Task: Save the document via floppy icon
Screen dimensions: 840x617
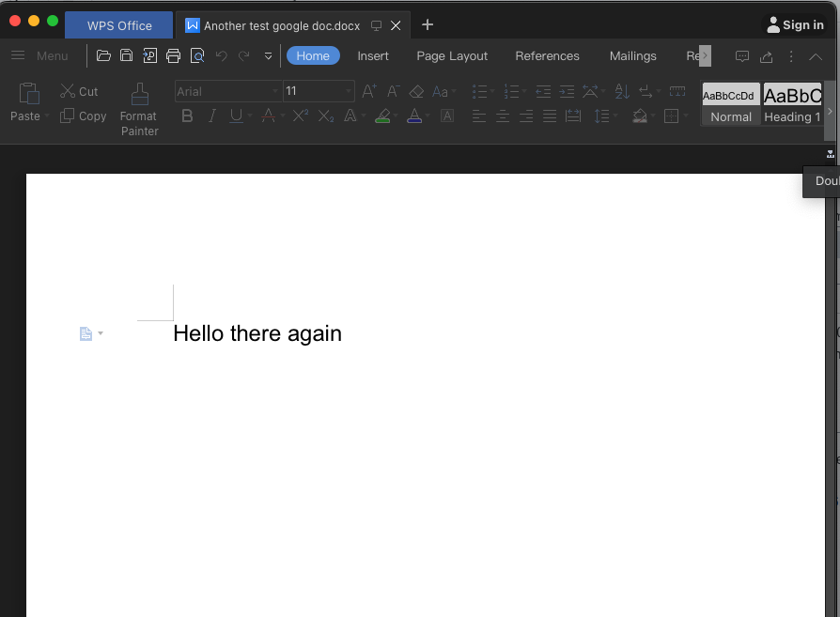Action: [x=127, y=55]
